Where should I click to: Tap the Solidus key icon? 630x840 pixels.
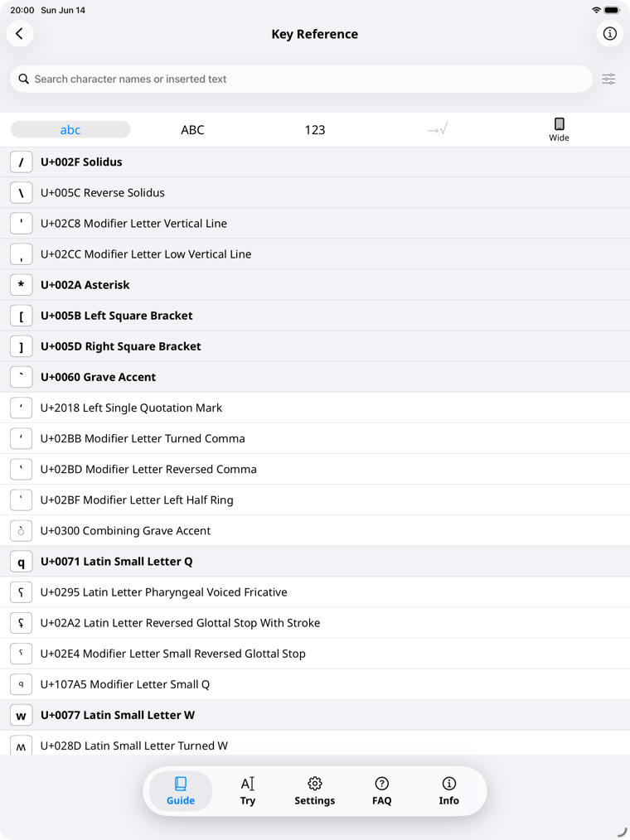pyautogui.click(x=22, y=162)
